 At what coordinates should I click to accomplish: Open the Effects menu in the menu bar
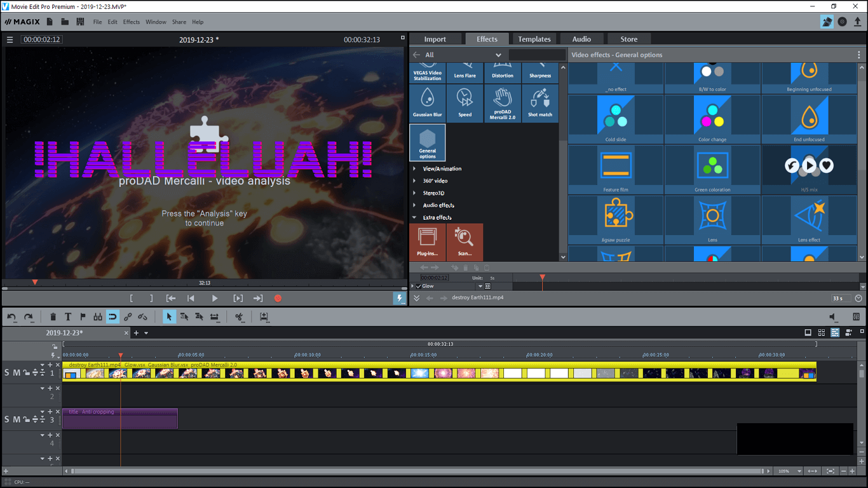pos(132,22)
